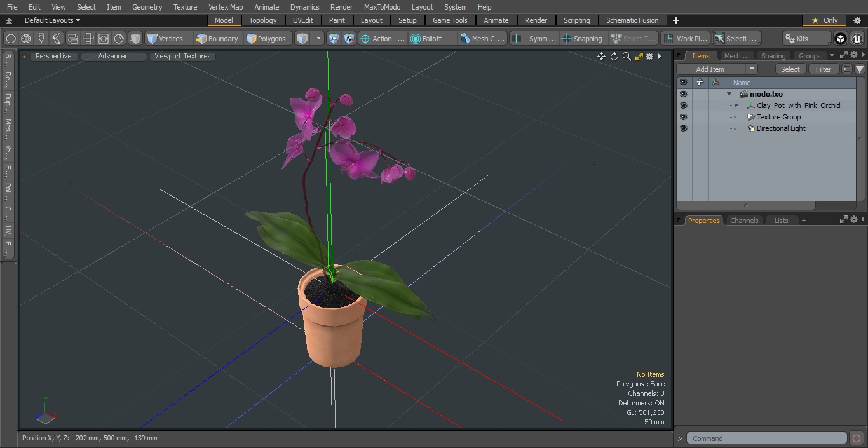Screen dimensions: 868x448
Task: Click the funnel filter icon in Items panel
Action: [x=859, y=69]
